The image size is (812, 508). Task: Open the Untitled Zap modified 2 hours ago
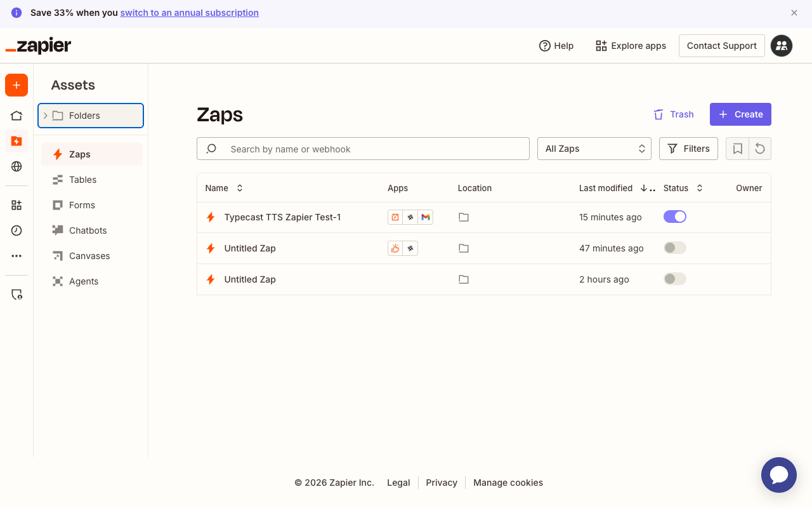tap(250, 279)
